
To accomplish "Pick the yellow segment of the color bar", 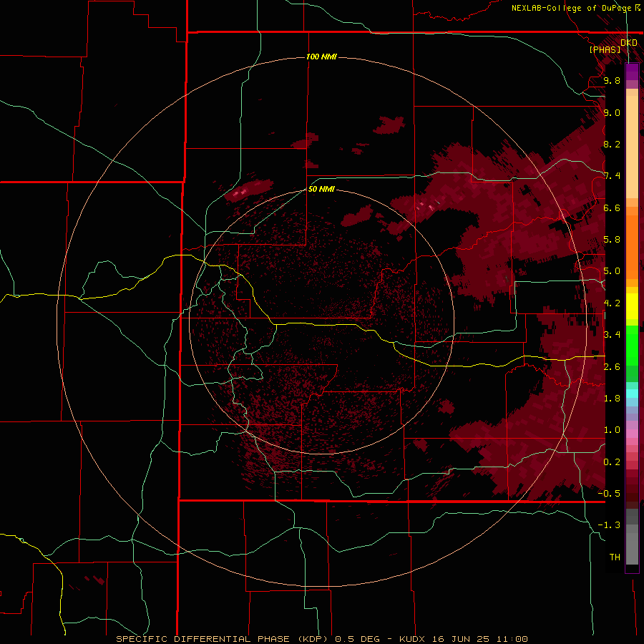I will point(632,306).
